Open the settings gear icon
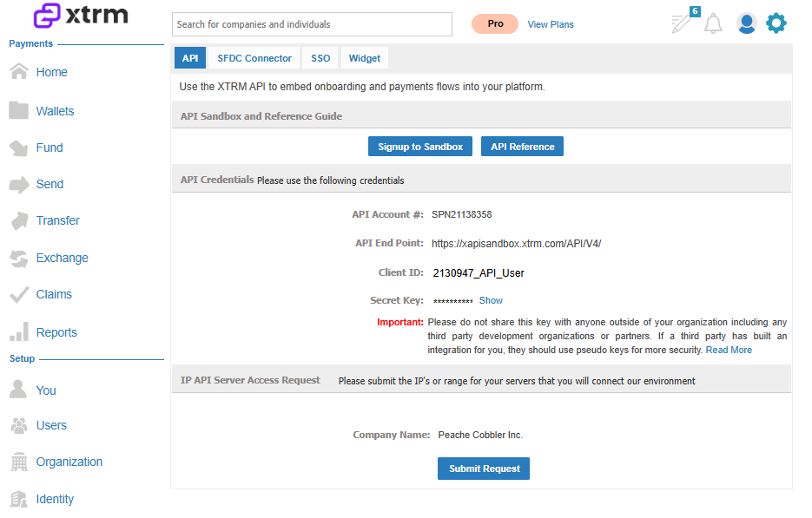 [776, 23]
